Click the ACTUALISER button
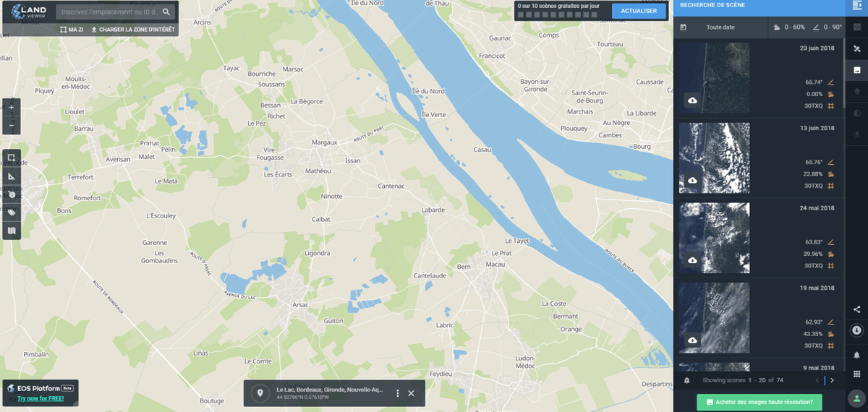Image resolution: width=868 pixels, height=412 pixels. tap(639, 11)
